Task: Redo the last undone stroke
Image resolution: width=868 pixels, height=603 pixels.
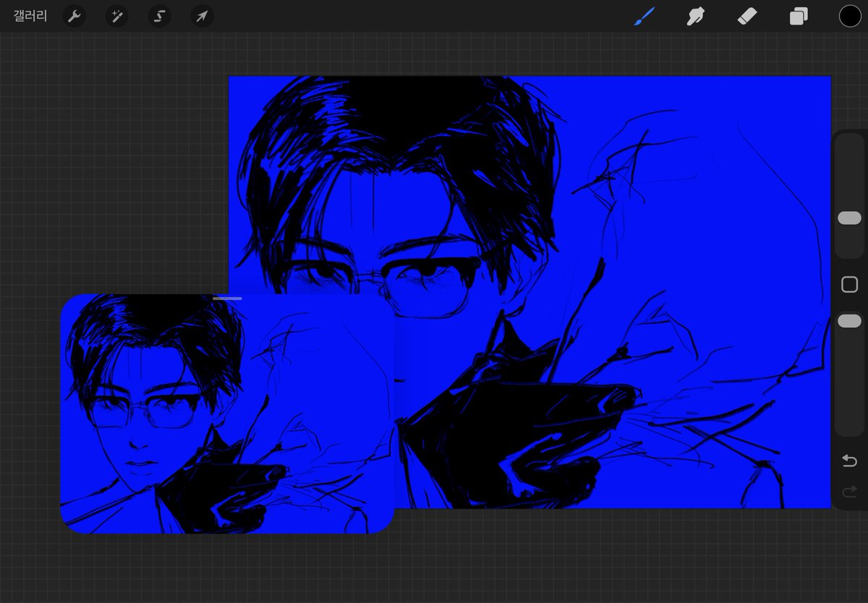Action: (850, 493)
